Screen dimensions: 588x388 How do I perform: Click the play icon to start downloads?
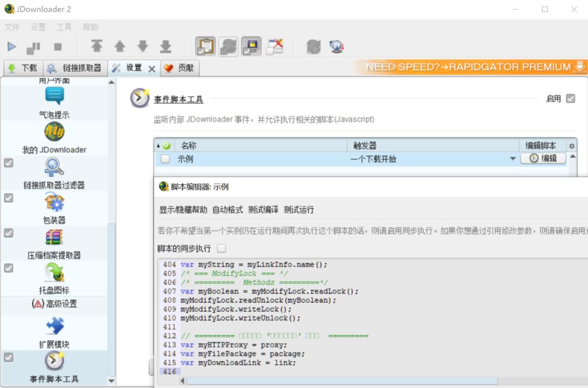pyautogui.click(x=11, y=46)
